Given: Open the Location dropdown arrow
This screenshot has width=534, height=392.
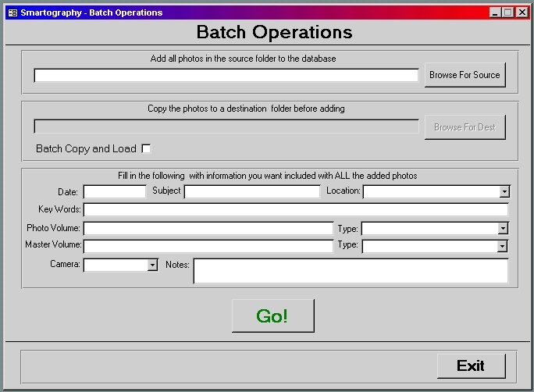Looking at the screenshot, I should point(504,192).
